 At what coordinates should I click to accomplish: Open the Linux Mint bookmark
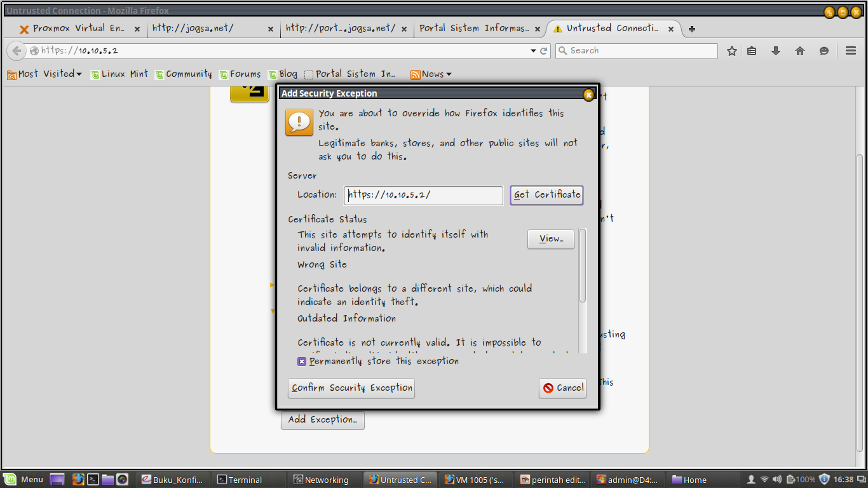(x=119, y=74)
